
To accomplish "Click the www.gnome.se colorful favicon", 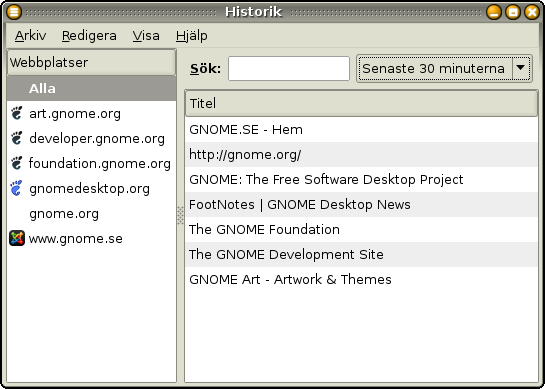I will point(17,238).
